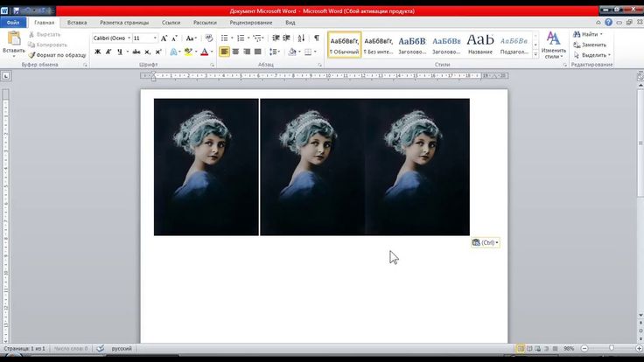The width and height of the screenshot is (644, 362).
Task: Align text right
Action: click(x=247, y=52)
